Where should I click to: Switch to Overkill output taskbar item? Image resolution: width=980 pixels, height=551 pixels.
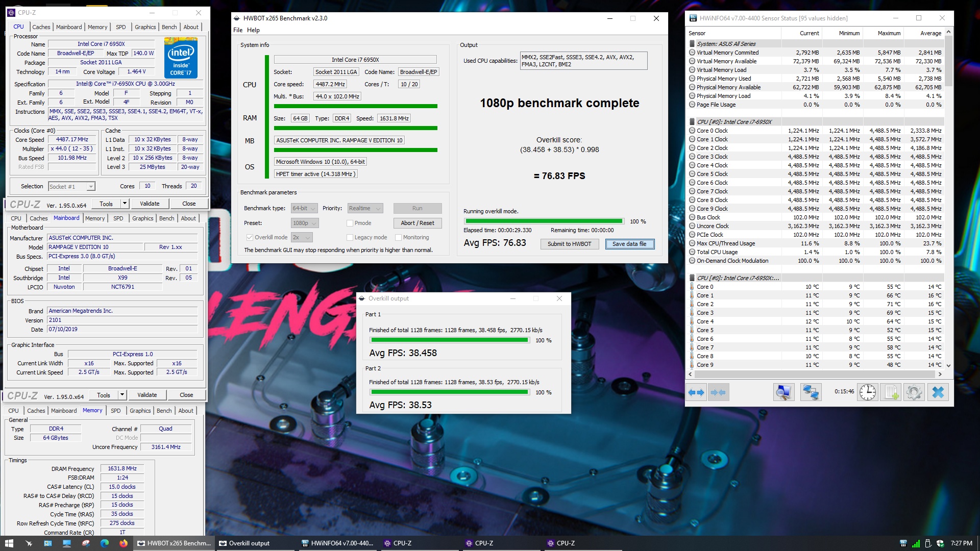(x=255, y=543)
